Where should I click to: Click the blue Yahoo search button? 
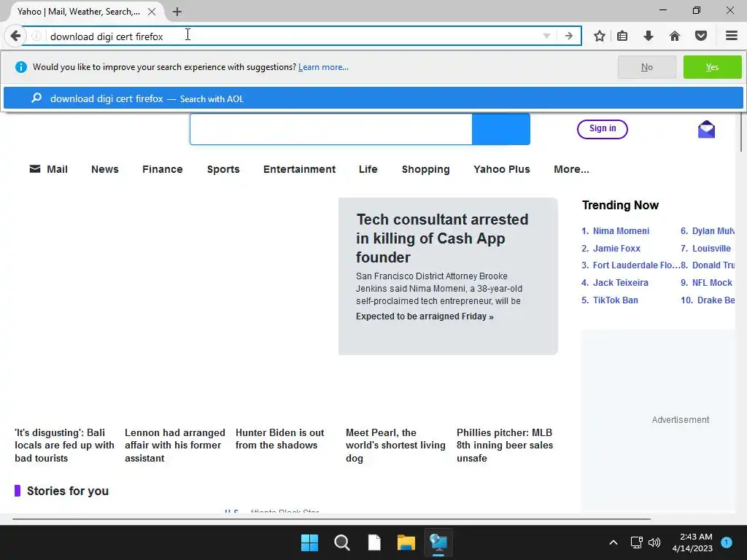point(500,129)
